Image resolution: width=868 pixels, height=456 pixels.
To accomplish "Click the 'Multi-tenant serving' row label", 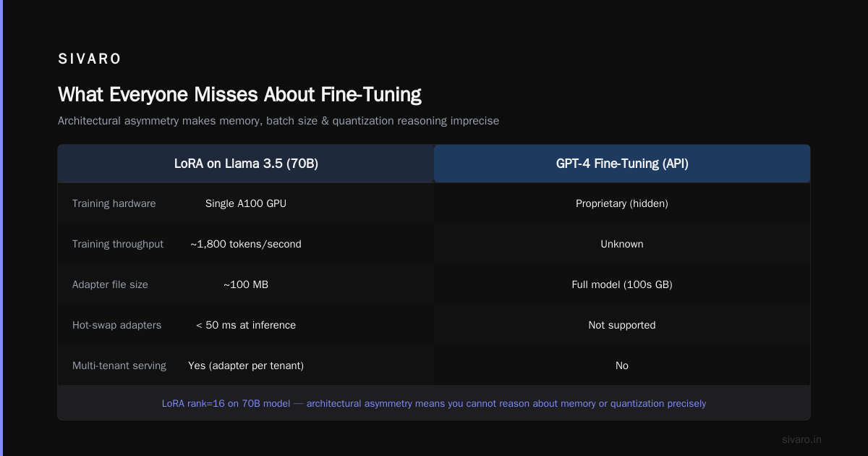I will [119, 366].
